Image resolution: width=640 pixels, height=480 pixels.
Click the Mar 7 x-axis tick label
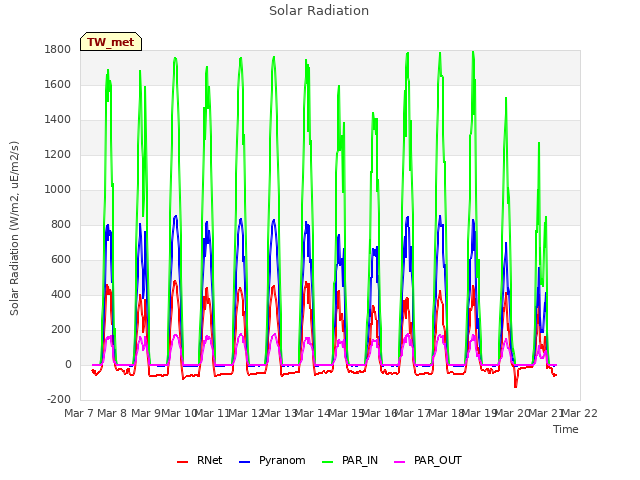(x=79, y=413)
